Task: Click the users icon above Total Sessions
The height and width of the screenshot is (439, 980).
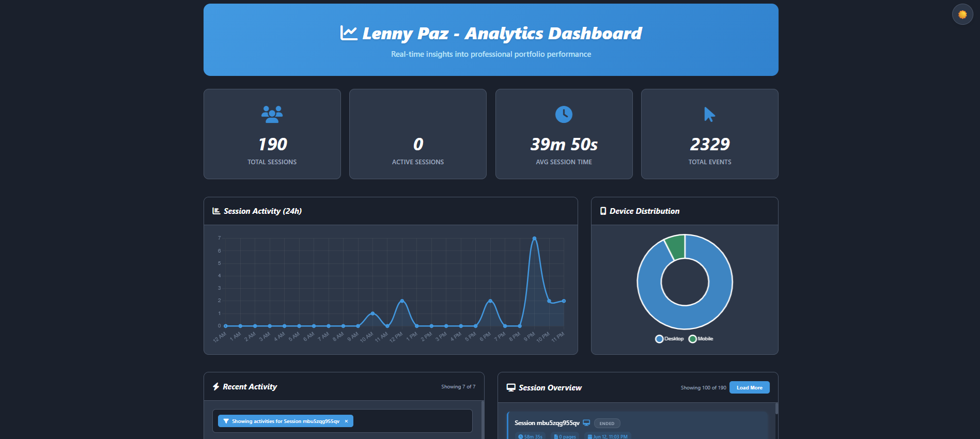Action: [272, 114]
